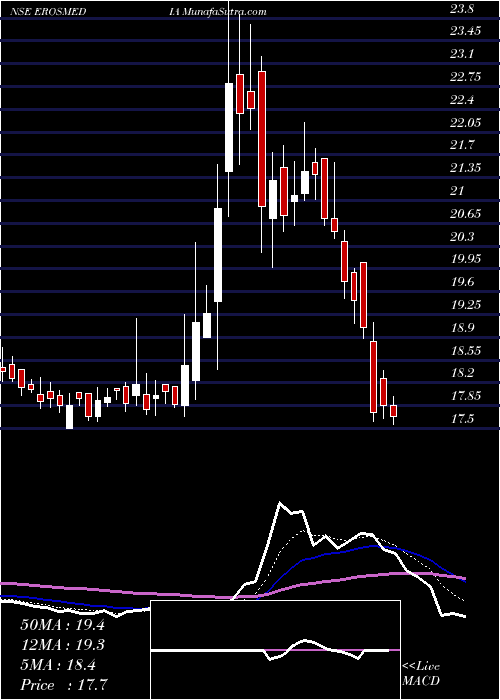Click the 17.85 price axis label
Image resolution: width=500 pixels, height=700 pixels.
click(x=465, y=396)
